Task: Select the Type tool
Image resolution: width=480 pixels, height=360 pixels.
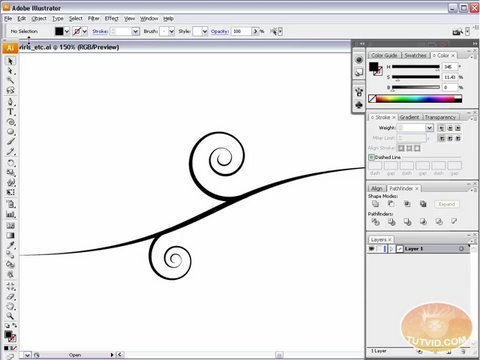Action: [10, 112]
